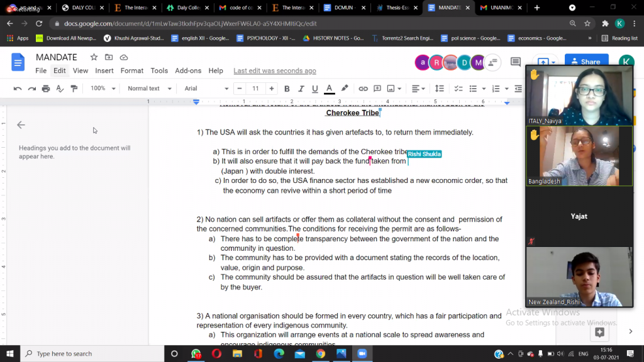The height and width of the screenshot is (362, 644).
Task: Open the Edit menu
Action: point(60,70)
